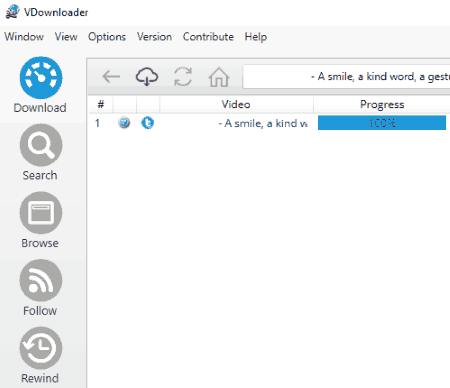The width and height of the screenshot is (450, 388).
Task: Click row number 1 cell
Action: coord(97,123)
